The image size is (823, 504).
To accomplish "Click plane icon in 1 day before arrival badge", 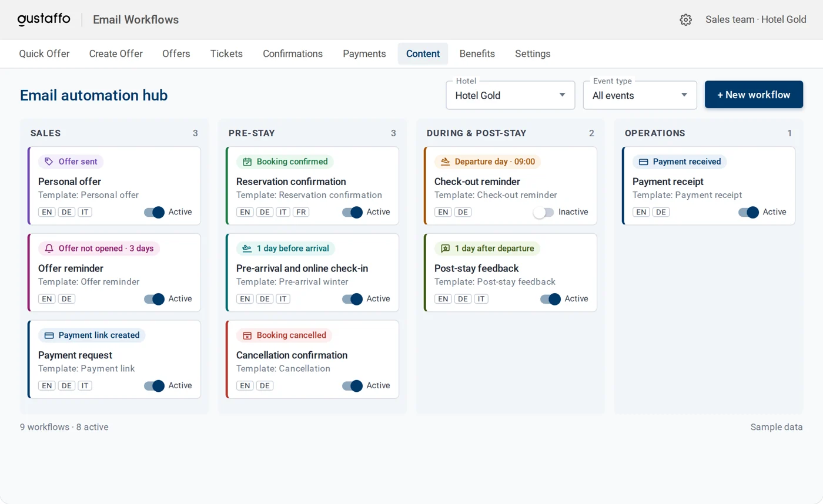I will pos(247,248).
